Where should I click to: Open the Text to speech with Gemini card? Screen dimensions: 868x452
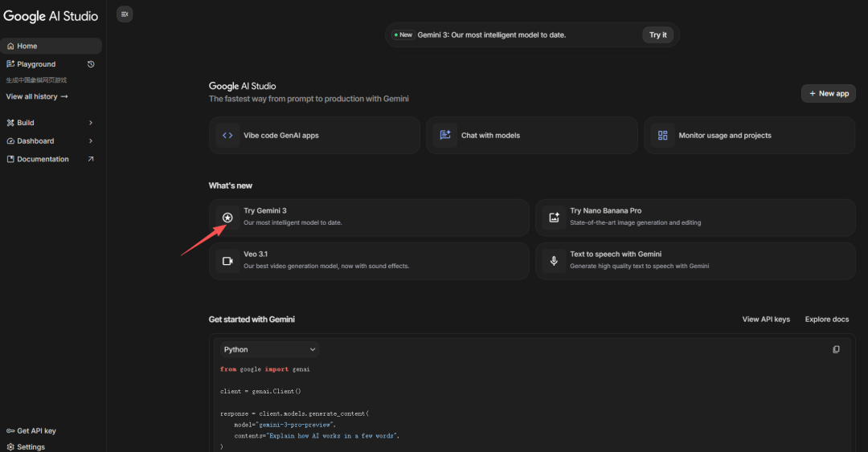click(695, 261)
